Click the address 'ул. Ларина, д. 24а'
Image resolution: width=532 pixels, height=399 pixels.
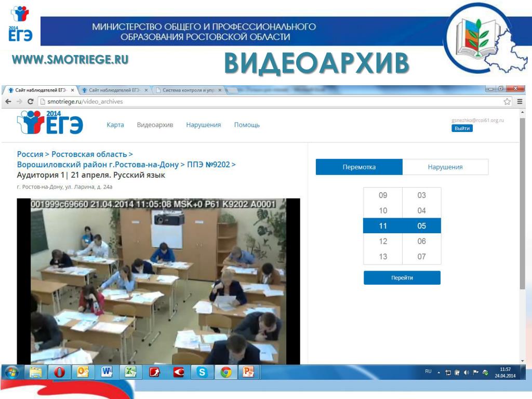click(x=88, y=187)
